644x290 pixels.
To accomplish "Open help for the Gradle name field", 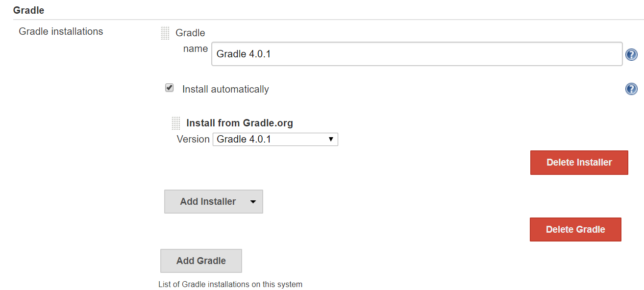I will [x=631, y=55].
